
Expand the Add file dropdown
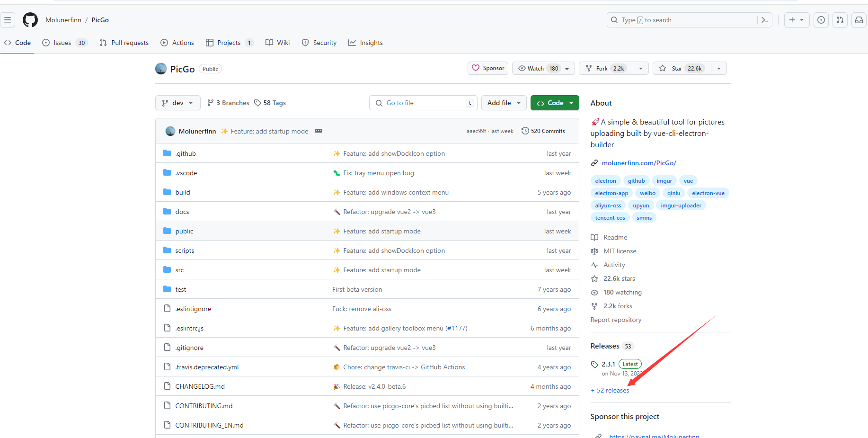504,103
